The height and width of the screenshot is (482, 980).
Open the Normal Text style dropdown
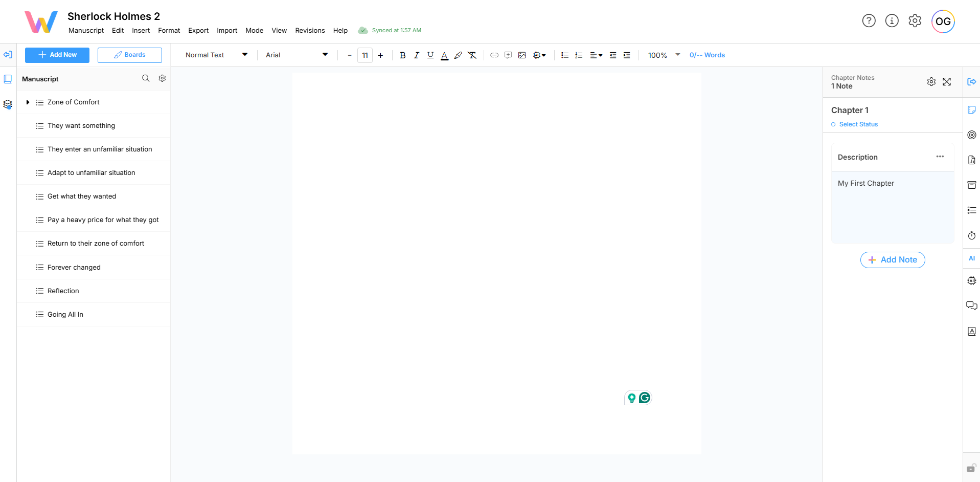[216, 55]
